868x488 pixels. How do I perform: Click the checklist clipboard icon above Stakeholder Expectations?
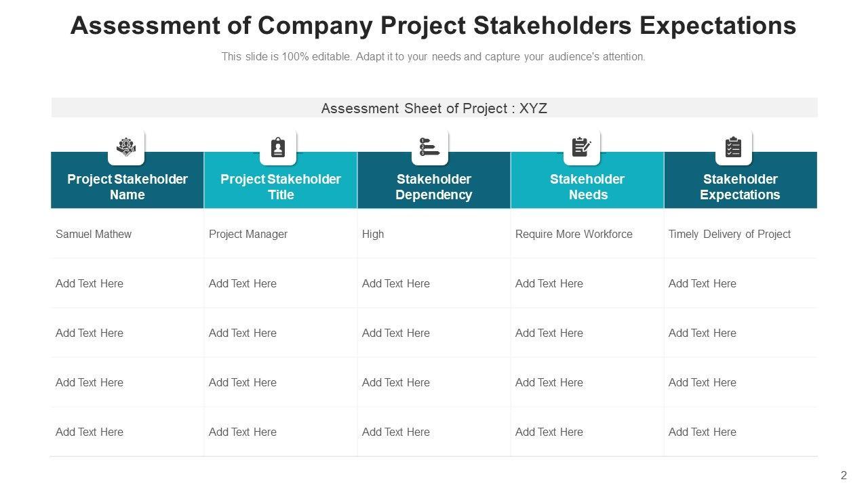tap(734, 147)
